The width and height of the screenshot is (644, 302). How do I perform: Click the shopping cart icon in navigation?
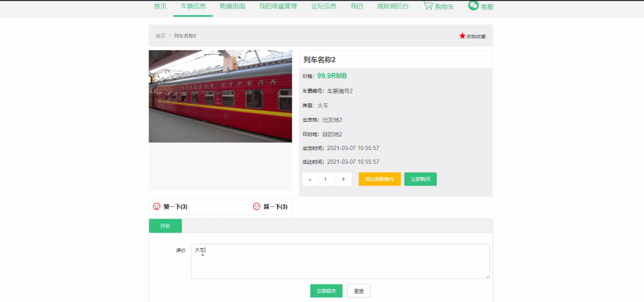click(x=428, y=6)
